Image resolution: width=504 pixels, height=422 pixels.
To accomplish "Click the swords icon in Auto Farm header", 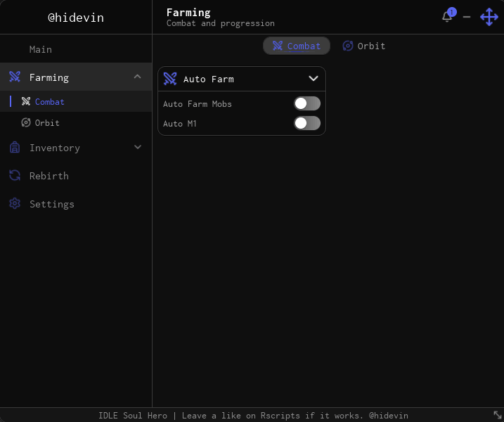I will 170,79.
